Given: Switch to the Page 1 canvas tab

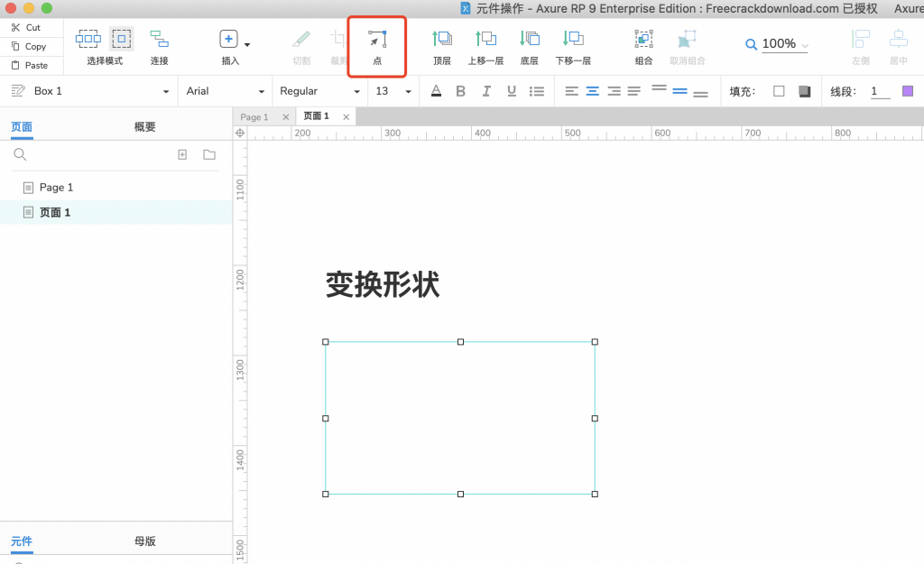Looking at the screenshot, I should (x=254, y=117).
